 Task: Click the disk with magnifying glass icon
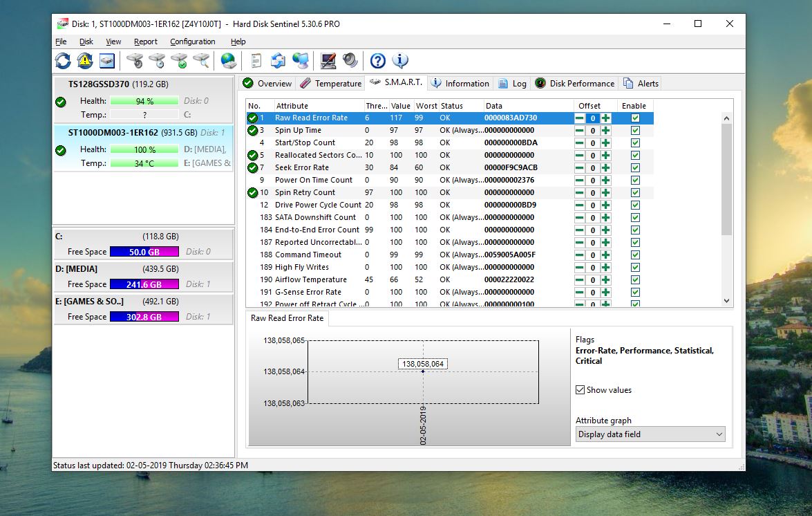tap(200, 61)
